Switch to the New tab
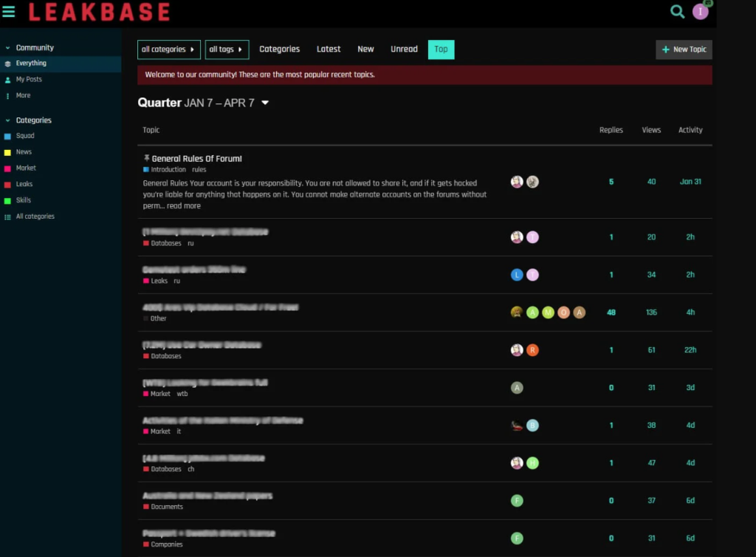The image size is (756, 557). pos(365,49)
